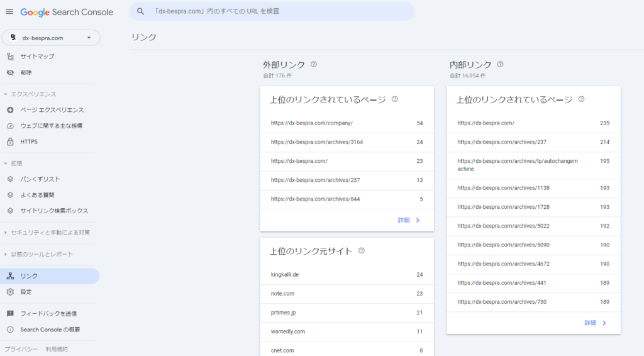This screenshot has width=644, height=356.
Task: Select リンク menu item
Action: [50, 276]
